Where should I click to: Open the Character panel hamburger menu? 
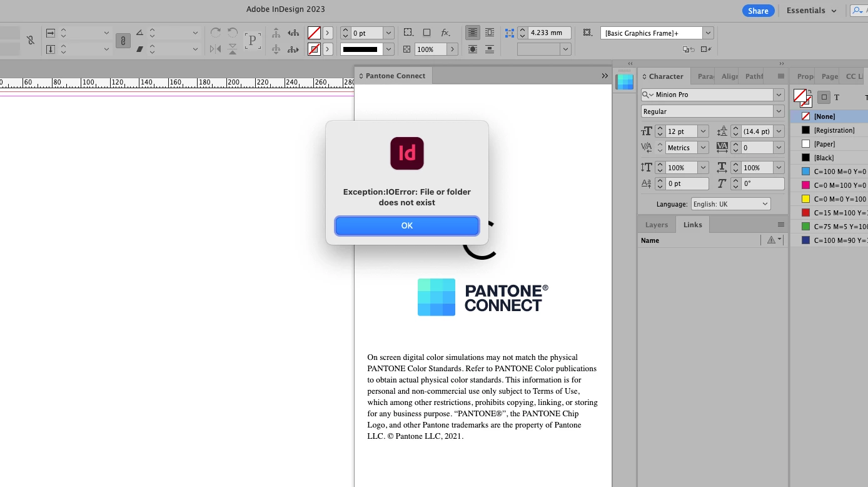point(780,76)
